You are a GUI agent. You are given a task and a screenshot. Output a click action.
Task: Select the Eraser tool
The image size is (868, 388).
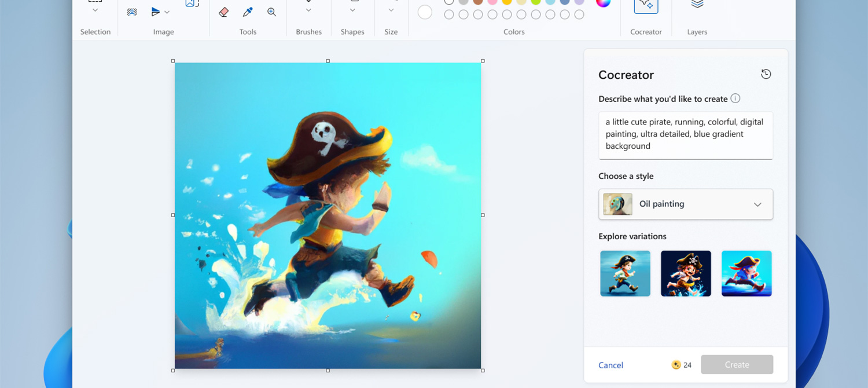(x=225, y=12)
